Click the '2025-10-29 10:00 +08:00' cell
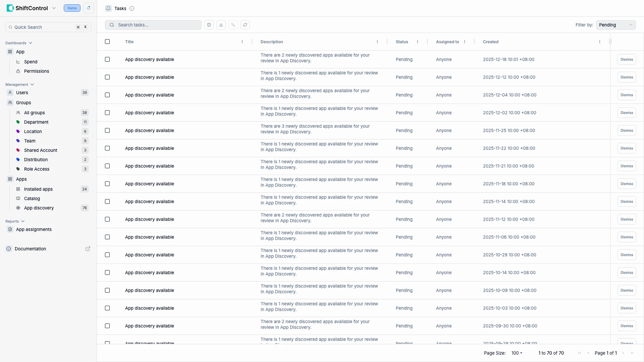This screenshot has height=362, width=644. [x=509, y=255]
